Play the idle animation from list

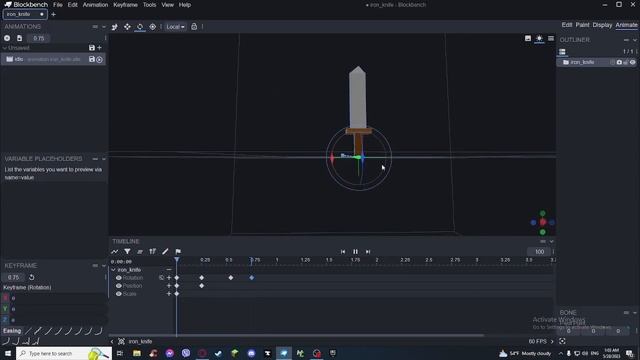coord(99,60)
